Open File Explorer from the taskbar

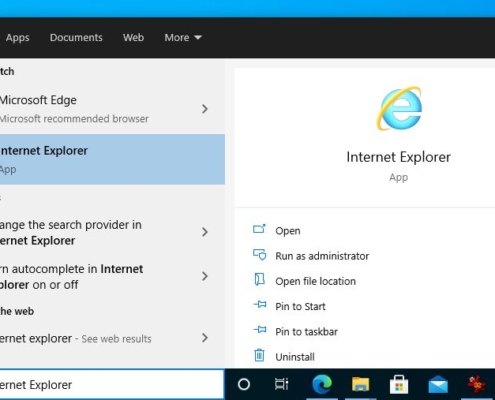click(x=360, y=384)
